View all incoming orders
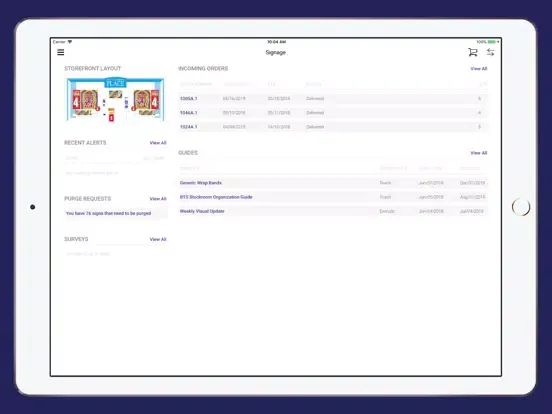 click(x=479, y=69)
